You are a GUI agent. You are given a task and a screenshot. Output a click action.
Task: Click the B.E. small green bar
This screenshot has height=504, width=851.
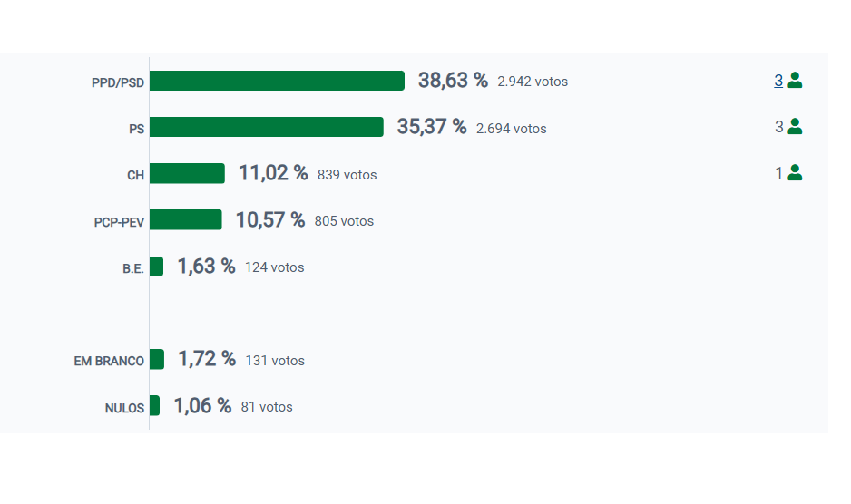(156, 267)
